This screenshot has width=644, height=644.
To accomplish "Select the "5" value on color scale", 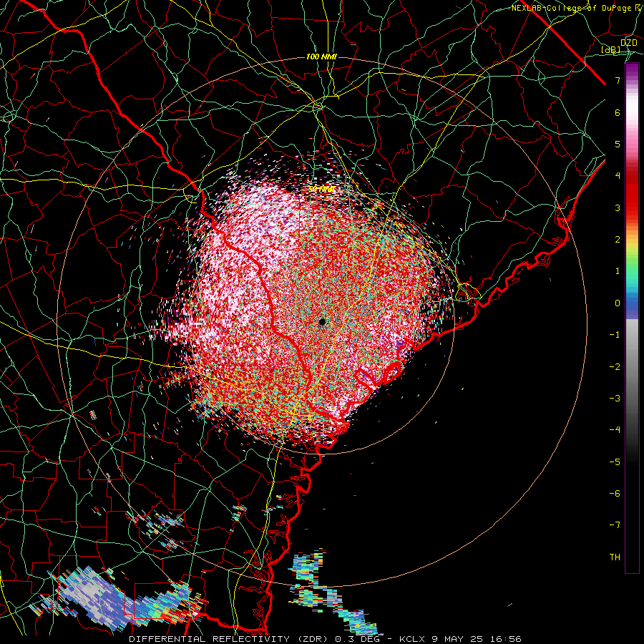I will point(618,144).
